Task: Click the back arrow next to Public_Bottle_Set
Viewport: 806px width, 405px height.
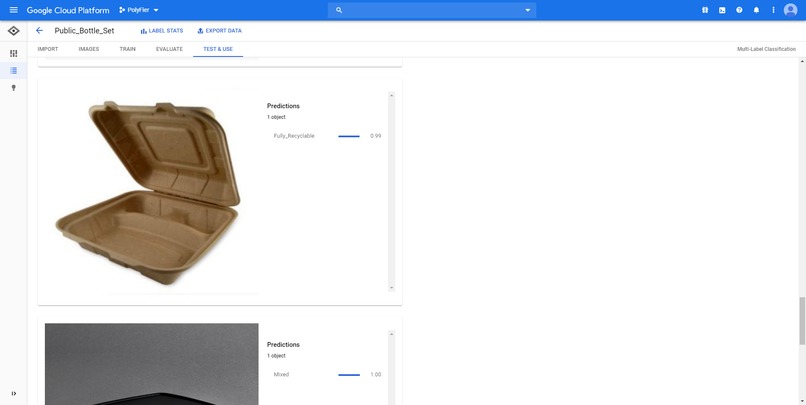Action: click(39, 31)
